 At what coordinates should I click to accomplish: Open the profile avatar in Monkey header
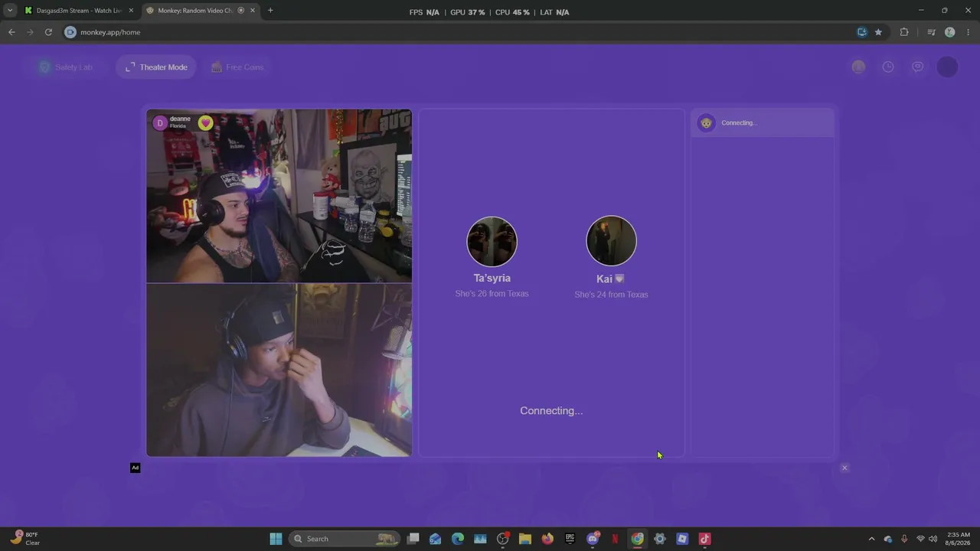pyautogui.click(x=947, y=67)
